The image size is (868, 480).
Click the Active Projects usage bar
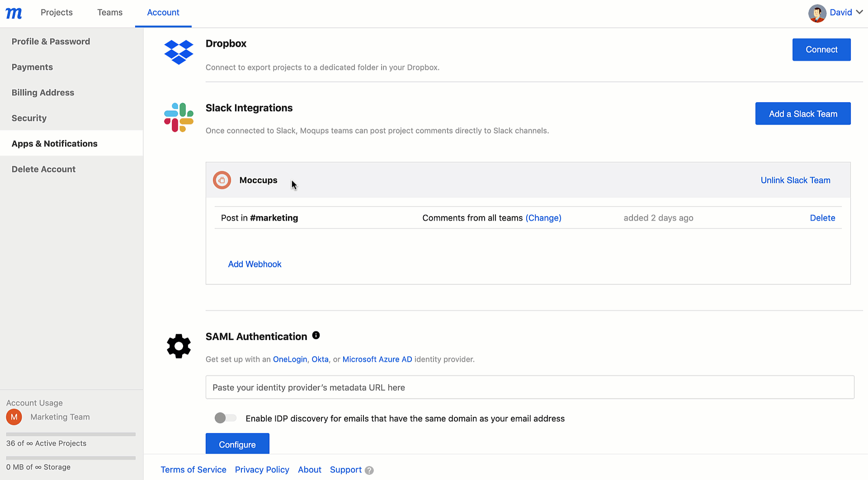pos(70,434)
